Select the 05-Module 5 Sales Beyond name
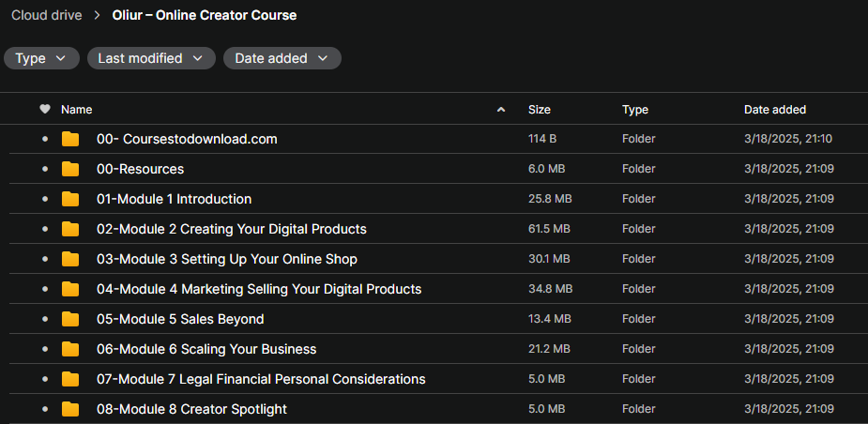 (x=180, y=319)
